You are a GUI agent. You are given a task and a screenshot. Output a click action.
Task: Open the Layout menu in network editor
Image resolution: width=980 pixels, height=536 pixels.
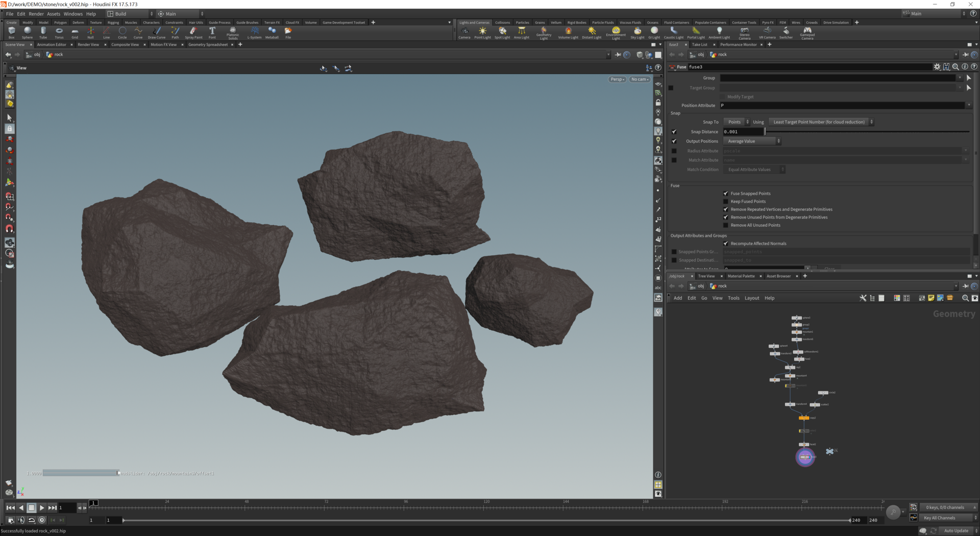(751, 298)
